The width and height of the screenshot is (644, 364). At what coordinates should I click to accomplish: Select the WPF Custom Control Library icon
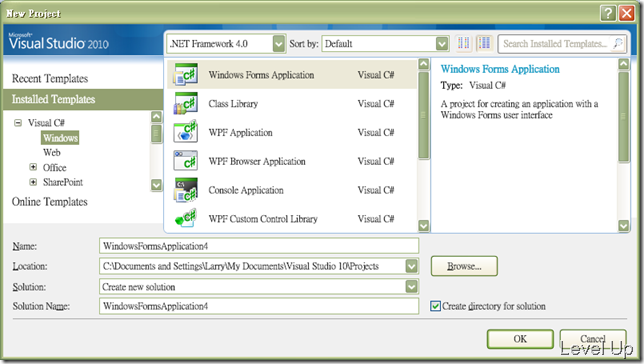click(186, 218)
